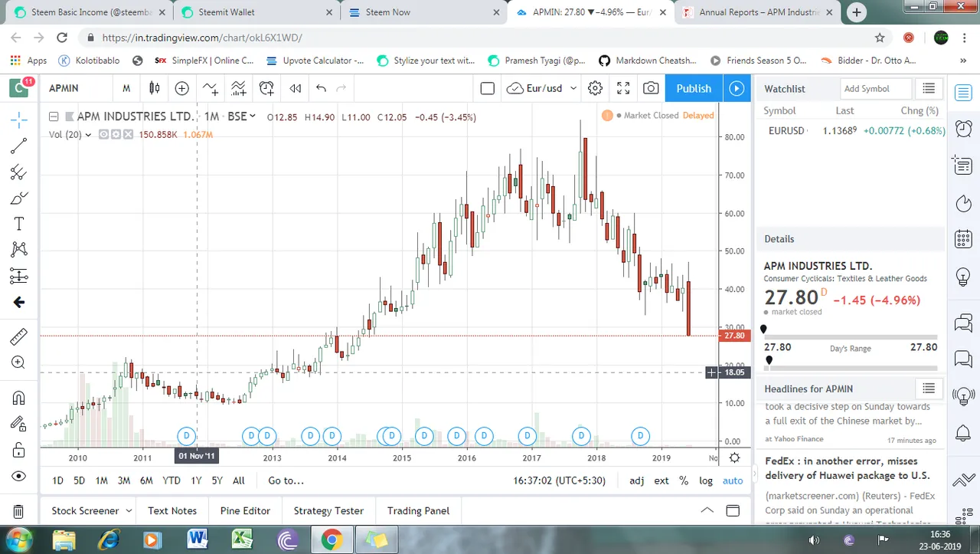Open the patterns tool
The height and width of the screenshot is (554, 980).
tap(19, 249)
